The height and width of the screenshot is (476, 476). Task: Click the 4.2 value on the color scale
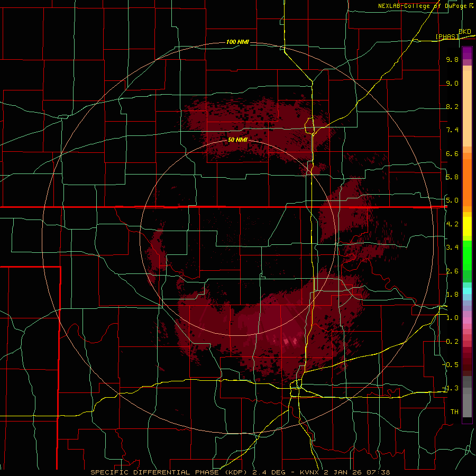[x=452, y=224]
